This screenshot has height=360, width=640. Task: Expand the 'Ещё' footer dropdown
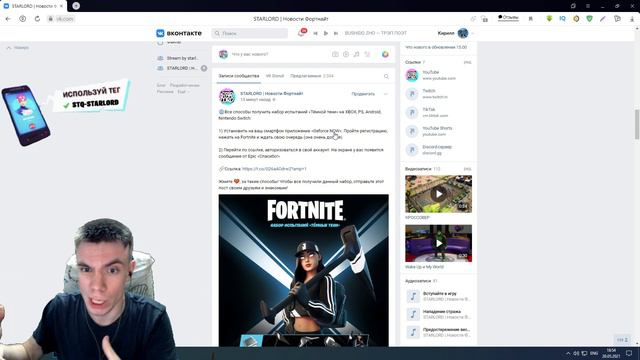coord(183,92)
